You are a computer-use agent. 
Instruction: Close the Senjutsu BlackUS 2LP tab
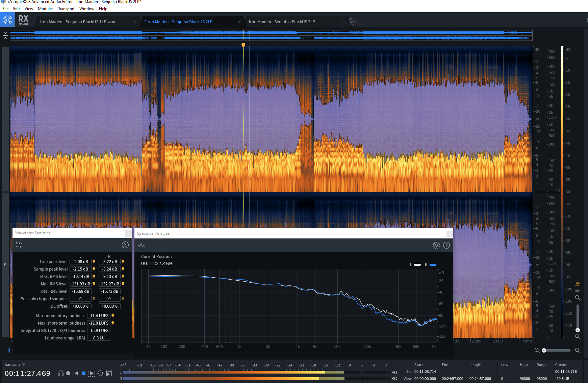pos(239,22)
